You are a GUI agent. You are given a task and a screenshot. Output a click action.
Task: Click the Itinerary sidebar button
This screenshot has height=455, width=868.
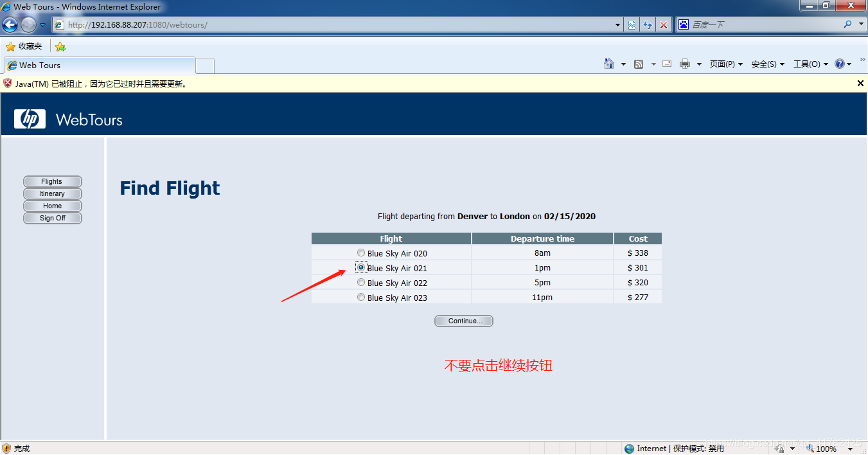click(53, 193)
